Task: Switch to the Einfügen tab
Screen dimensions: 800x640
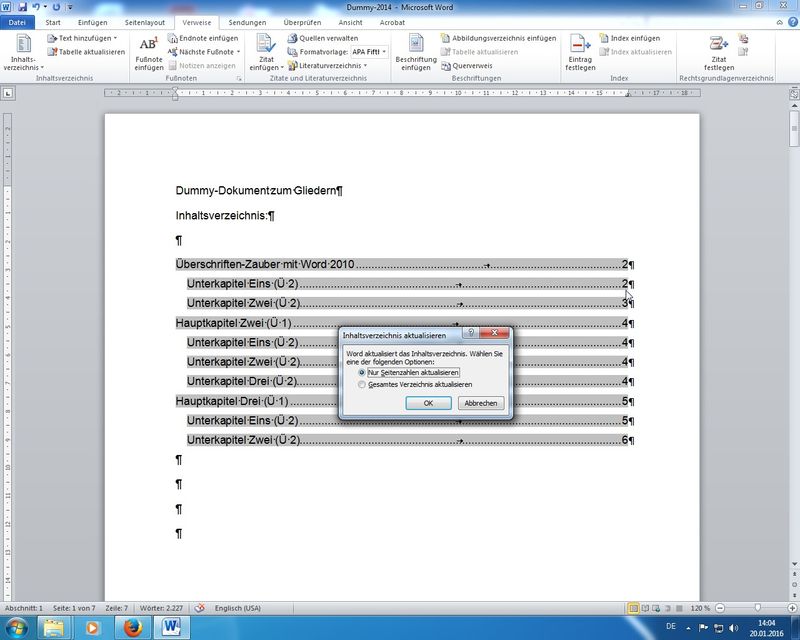Action: (92, 22)
